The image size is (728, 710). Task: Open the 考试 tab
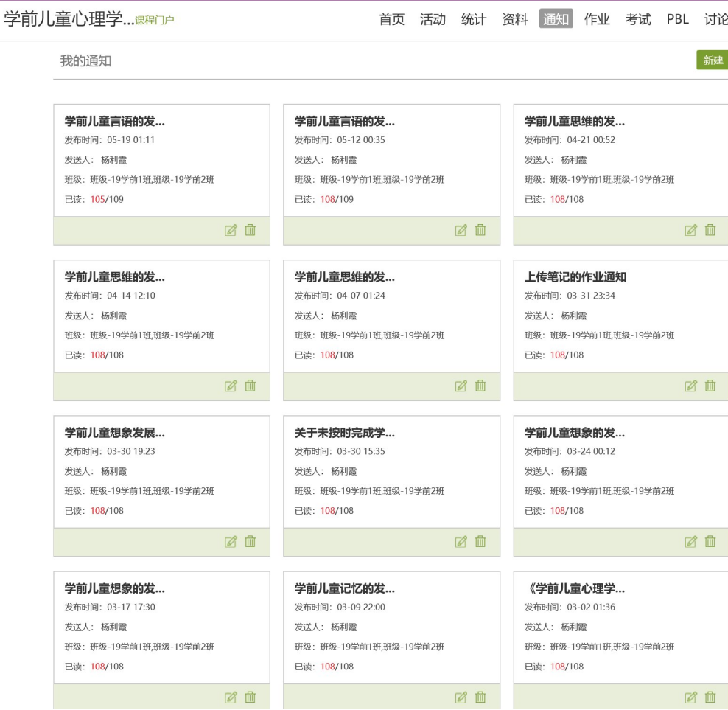tap(638, 20)
